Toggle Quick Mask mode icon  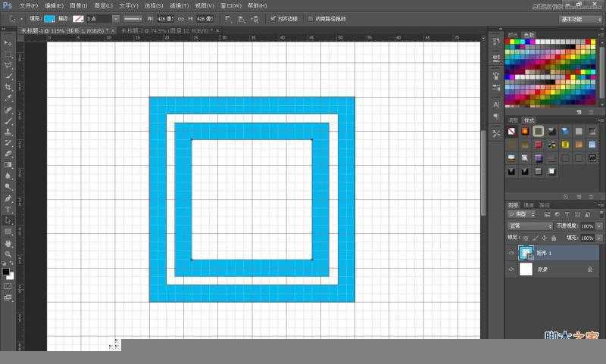pos(8,286)
